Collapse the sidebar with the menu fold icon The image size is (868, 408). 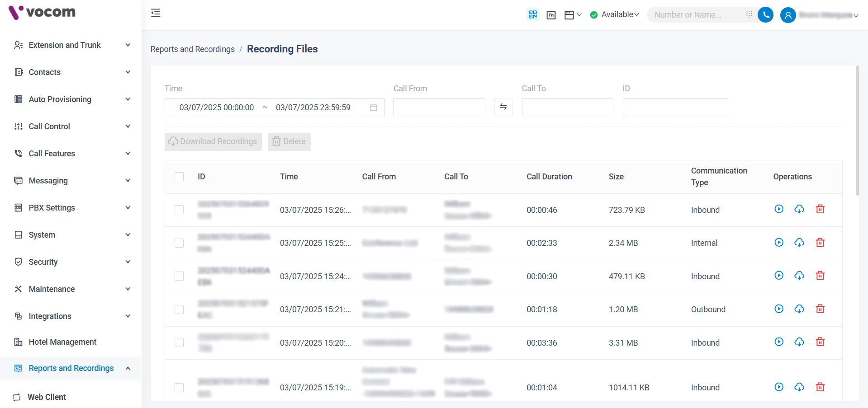tap(156, 13)
